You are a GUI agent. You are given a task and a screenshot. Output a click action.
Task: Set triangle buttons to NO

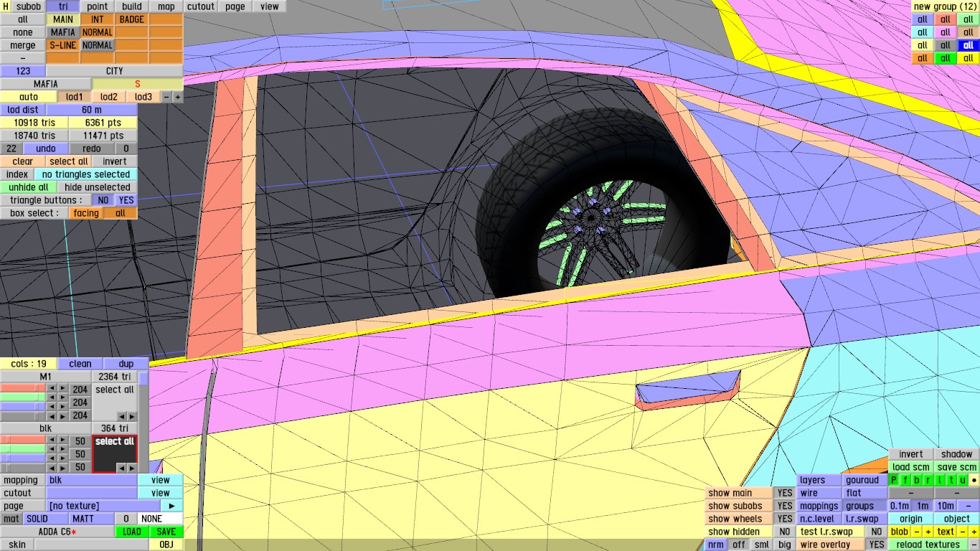click(103, 200)
